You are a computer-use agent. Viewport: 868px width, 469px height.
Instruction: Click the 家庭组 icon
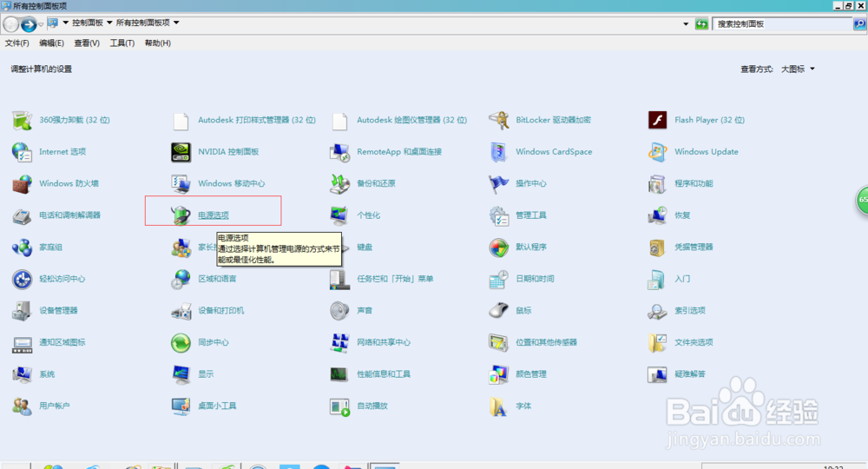tap(23, 248)
